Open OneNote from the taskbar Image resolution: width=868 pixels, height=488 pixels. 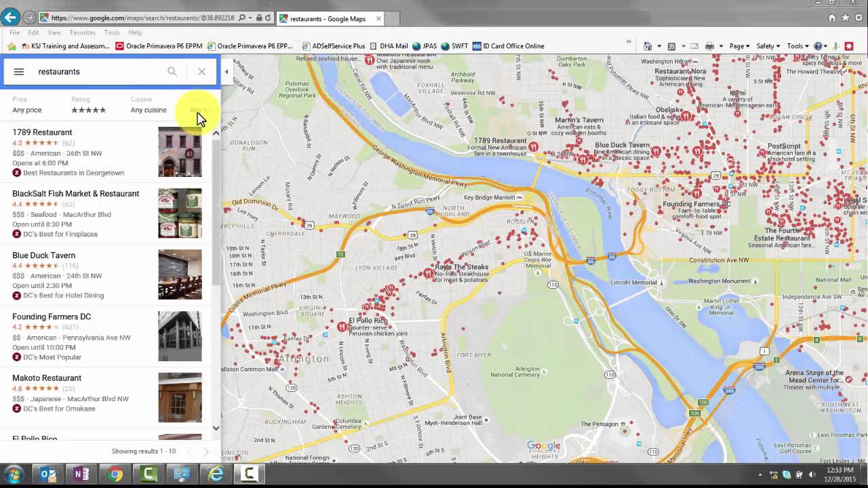(81, 474)
